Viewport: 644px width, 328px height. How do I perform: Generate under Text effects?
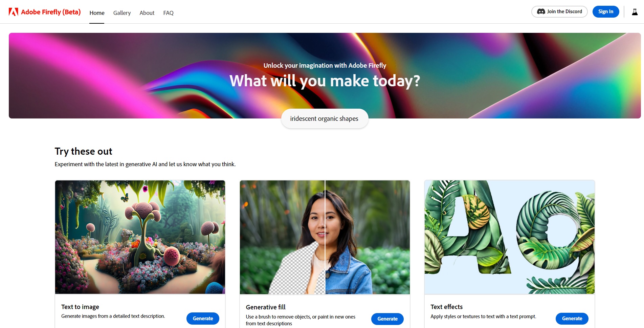coord(572,319)
